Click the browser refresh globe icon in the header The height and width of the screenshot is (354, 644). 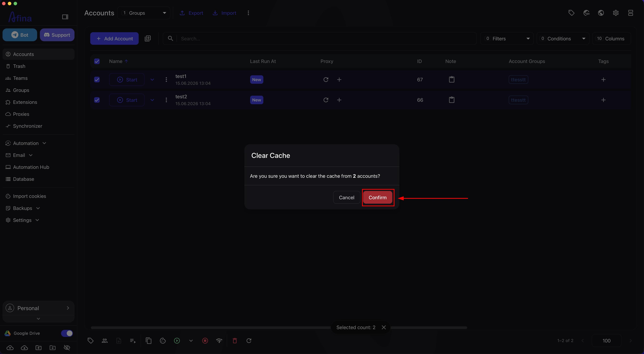586,13
